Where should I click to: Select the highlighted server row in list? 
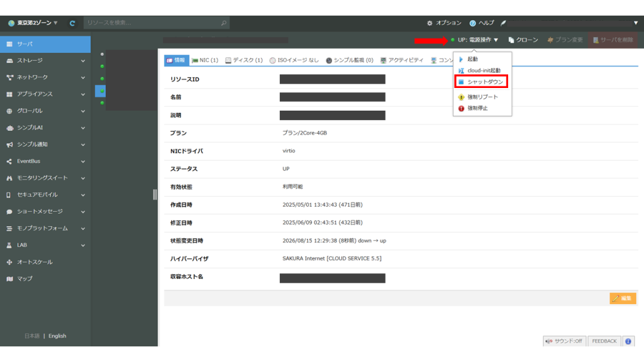tap(101, 91)
